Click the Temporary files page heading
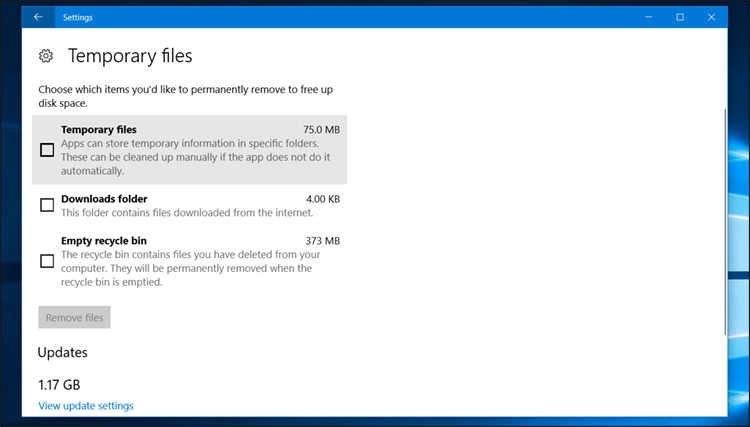 (x=130, y=56)
